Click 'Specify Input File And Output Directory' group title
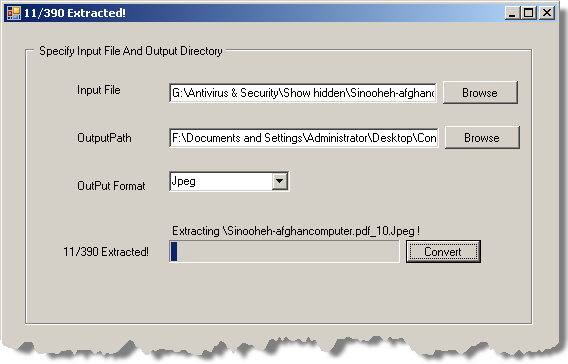The height and width of the screenshot is (364, 568). 131,51
